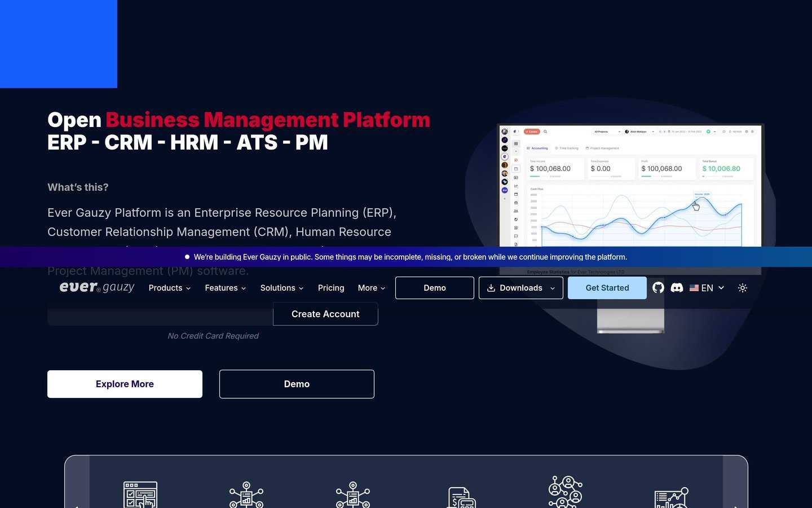Go to the Pricing page

pyautogui.click(x=331, y=288)
